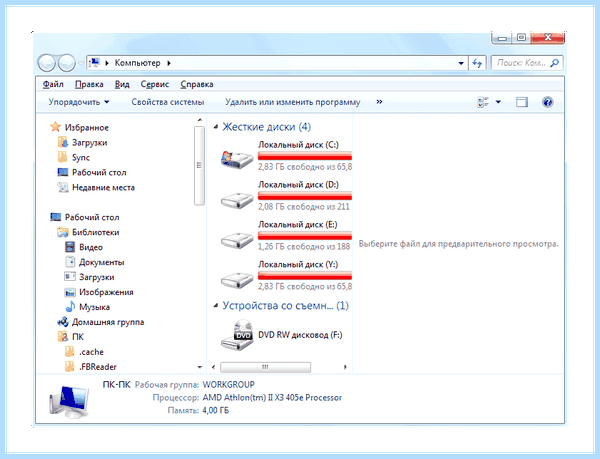Click the E: drive usage bar
The width and height of the screenshot is (600, 459).
305,236
